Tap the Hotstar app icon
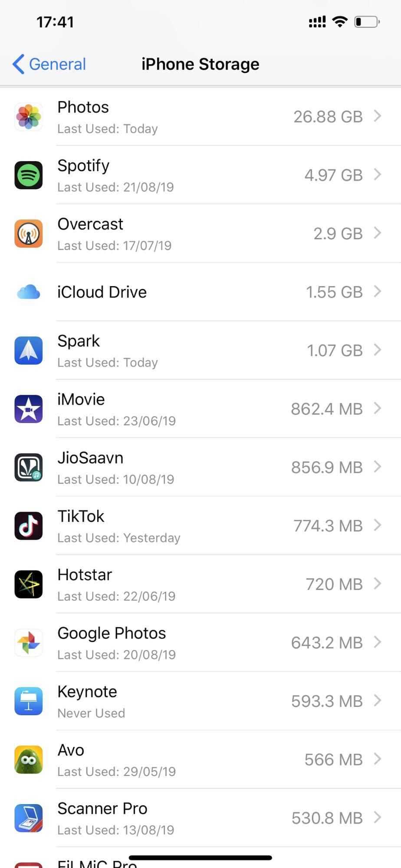The height and width of the screenshot is (868, 401). coord(29,584)
